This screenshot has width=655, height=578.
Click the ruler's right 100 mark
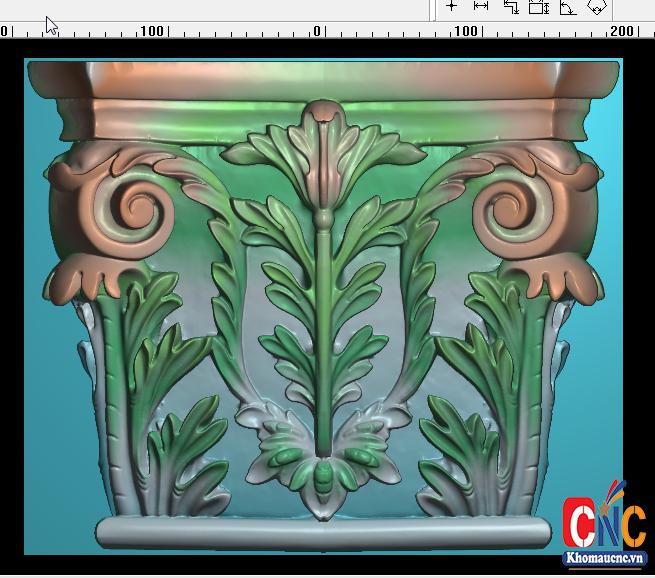[x=466, y=31]
